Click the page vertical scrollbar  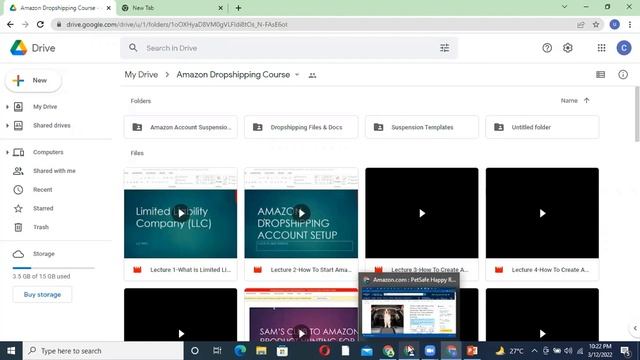[637, 114]
